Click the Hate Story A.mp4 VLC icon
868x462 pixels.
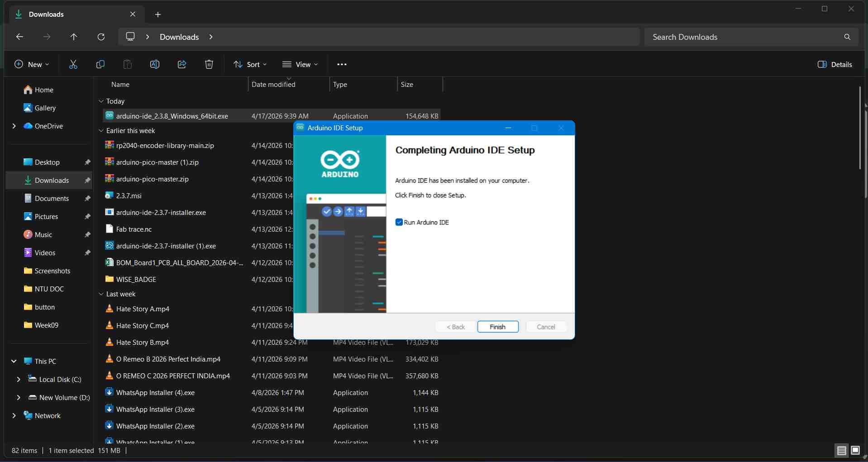pyautogui.click(x=110, y=308)
